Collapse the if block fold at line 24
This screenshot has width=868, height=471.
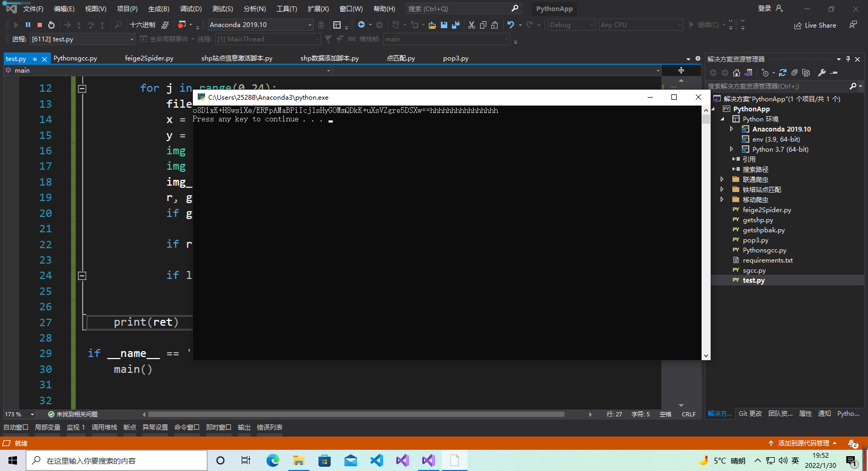point(82,276)
